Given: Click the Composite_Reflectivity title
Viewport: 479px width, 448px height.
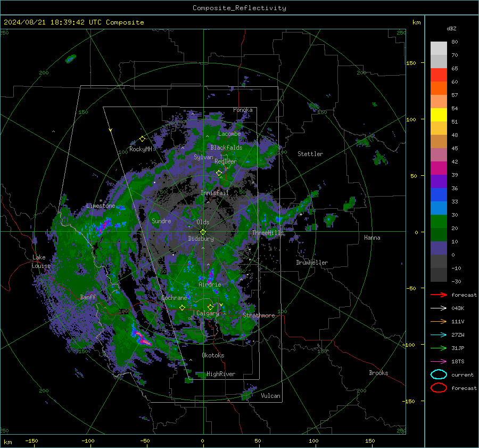Looking at the screenshot, I should coord(240,8).
